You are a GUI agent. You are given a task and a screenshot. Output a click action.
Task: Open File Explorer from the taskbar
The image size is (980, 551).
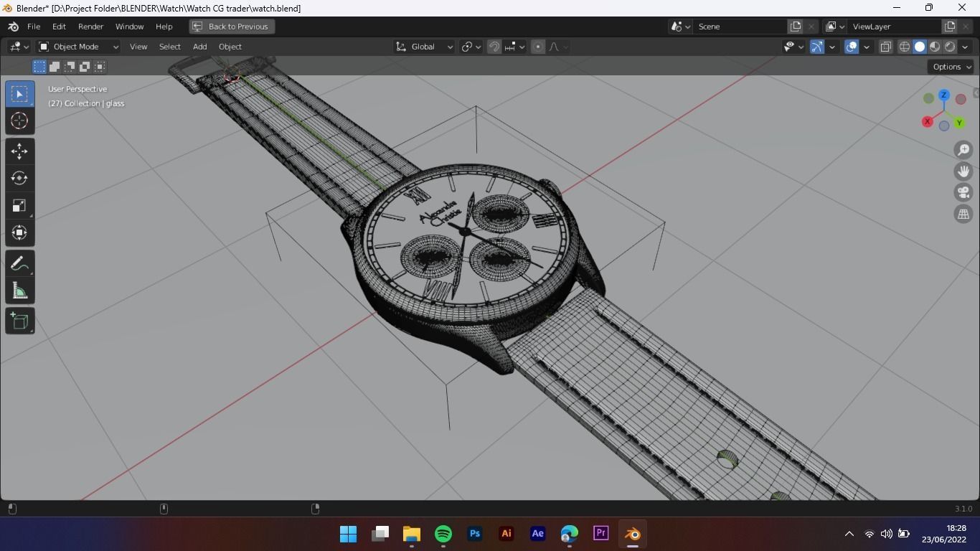(412, 534)
